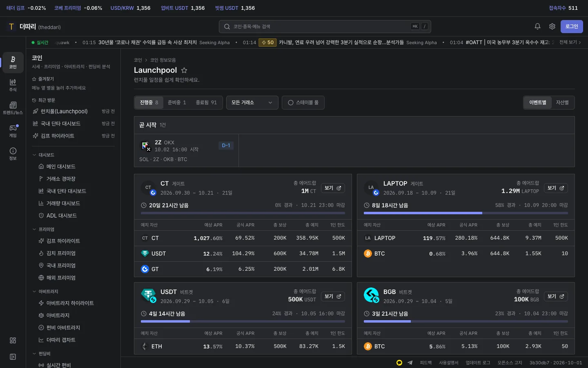Collapse the 프리미엄 menu group
The image size is (588, 368).
[43, 229]
